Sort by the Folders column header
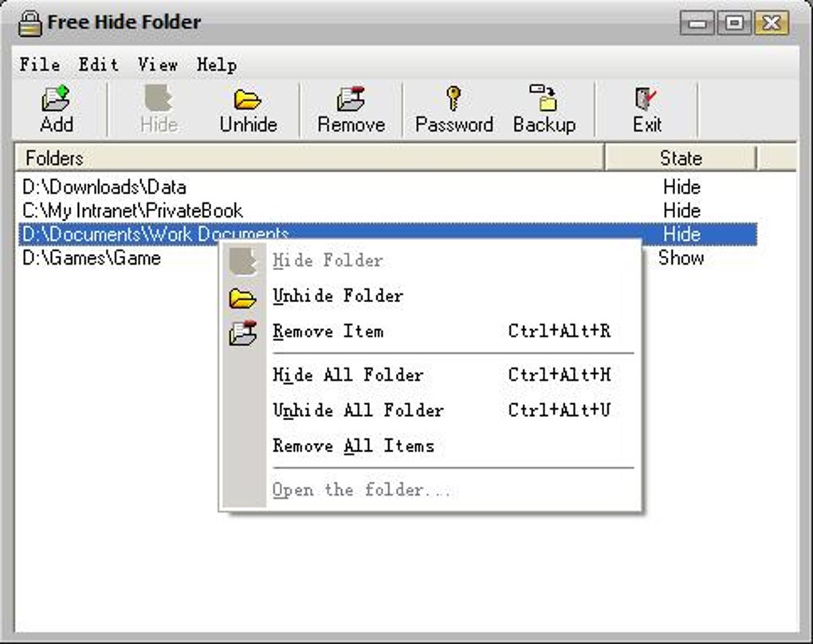The width and height of the screenshot is (813, 644). coord(309,158)
